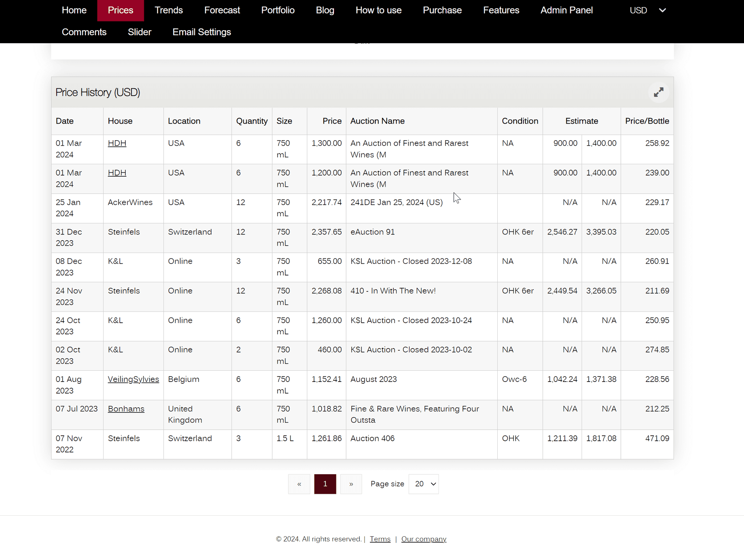Open the Page size dropdown

pos(424,484)
